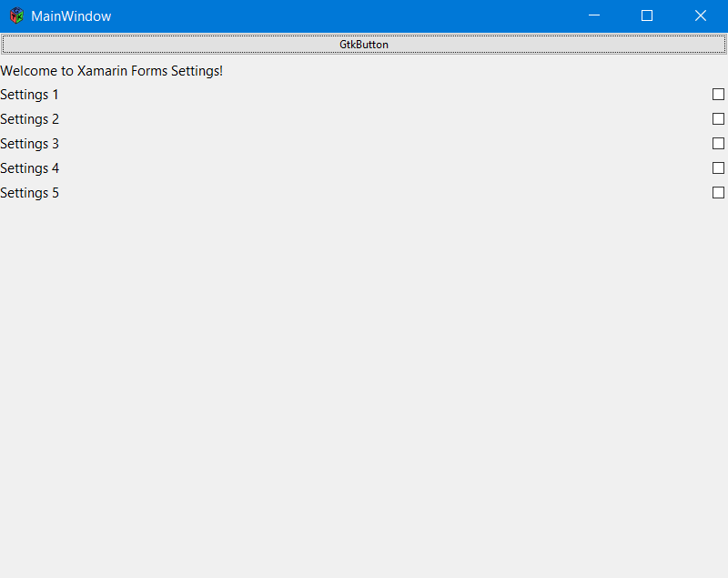Click the MainWindow title text
Viewport: 728px width, 578px height.
click(x=71, y=16)
